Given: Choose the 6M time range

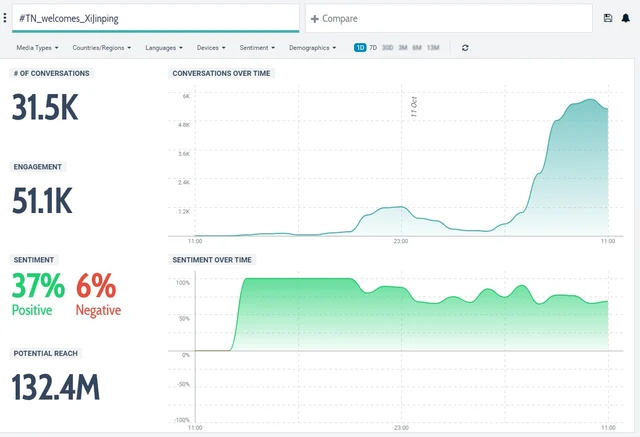Looking at the screenshot, I should click(x=417, y=48).
